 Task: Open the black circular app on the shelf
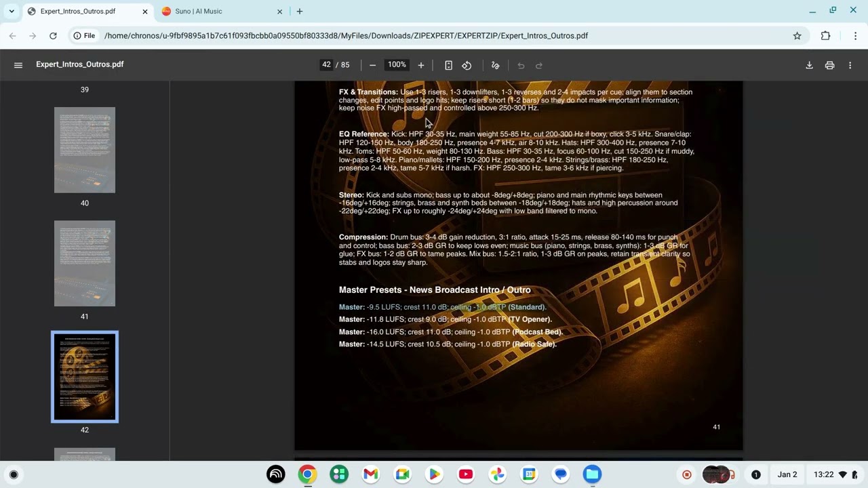(x=276, y=474)
